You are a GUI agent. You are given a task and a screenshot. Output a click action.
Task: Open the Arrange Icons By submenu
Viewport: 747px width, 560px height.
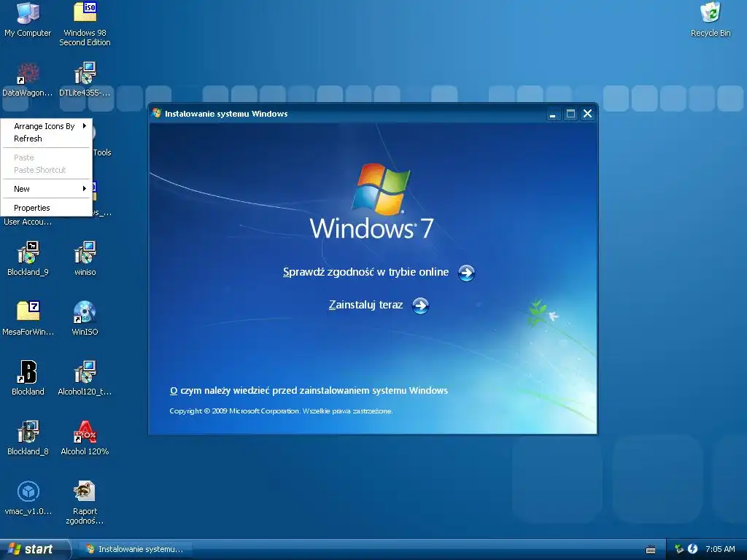point(47,126)
